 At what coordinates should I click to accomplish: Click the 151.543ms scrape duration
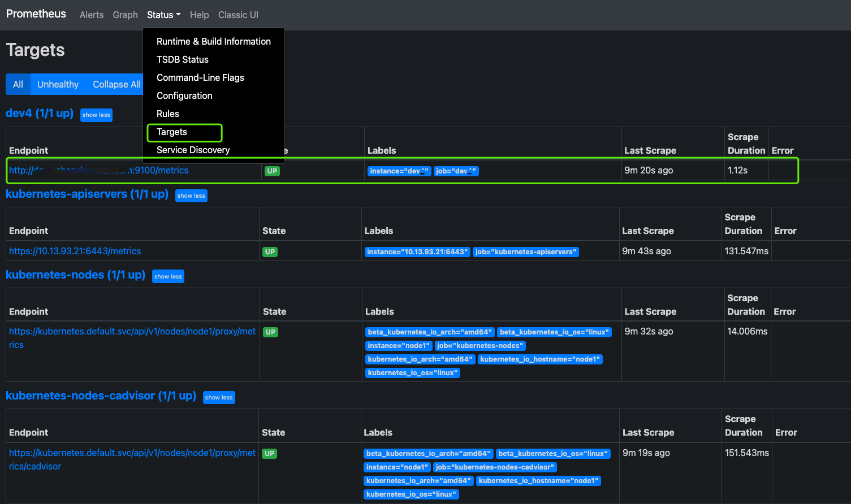click(x=747, y=453)
